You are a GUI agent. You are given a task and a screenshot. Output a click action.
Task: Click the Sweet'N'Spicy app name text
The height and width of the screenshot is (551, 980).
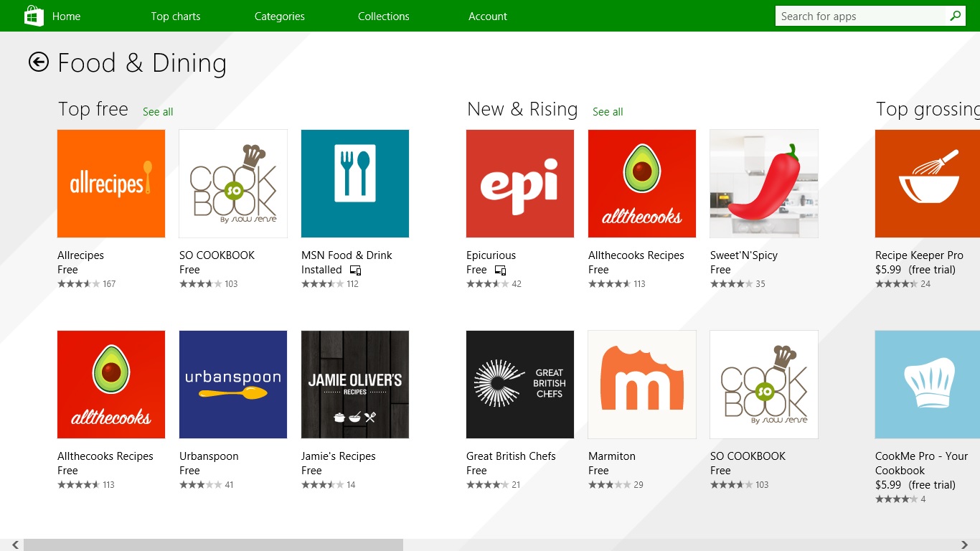point(744,255)
